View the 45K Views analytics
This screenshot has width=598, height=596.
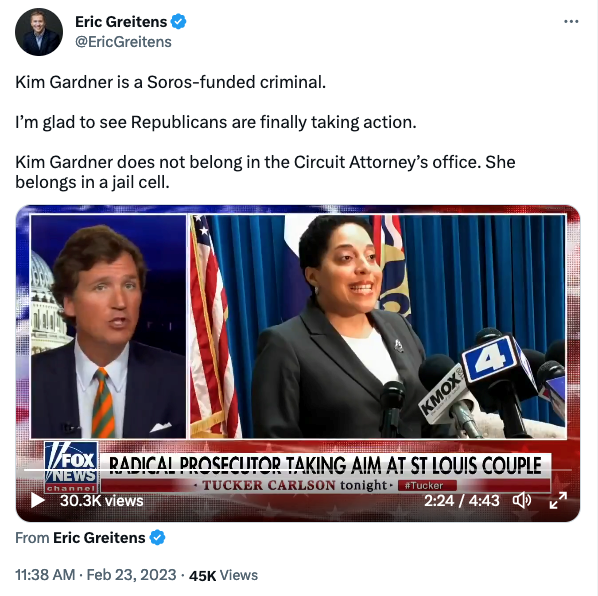pyautogui.click(x=223, y=575)
